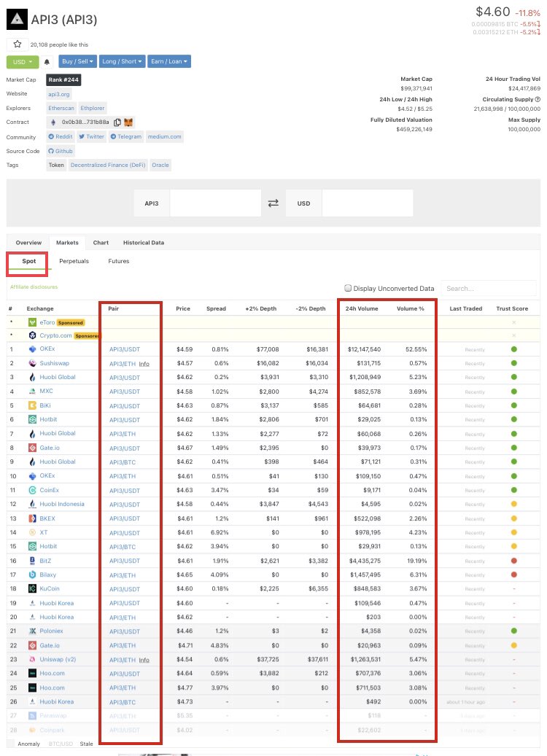Image resolution: width=547 pixels, height=756 pixels.
Task: Switch to the Markets tab
Action: [x=67, y=243]
